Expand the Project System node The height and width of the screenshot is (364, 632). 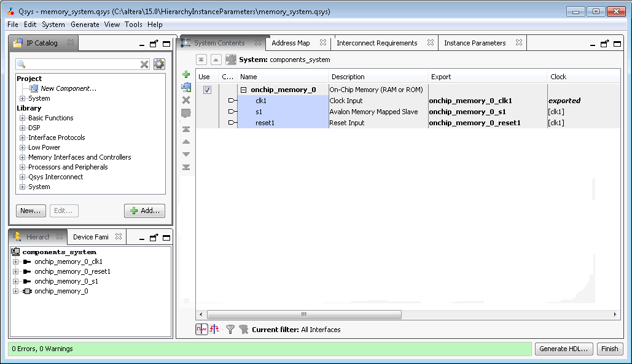point(23,98)
